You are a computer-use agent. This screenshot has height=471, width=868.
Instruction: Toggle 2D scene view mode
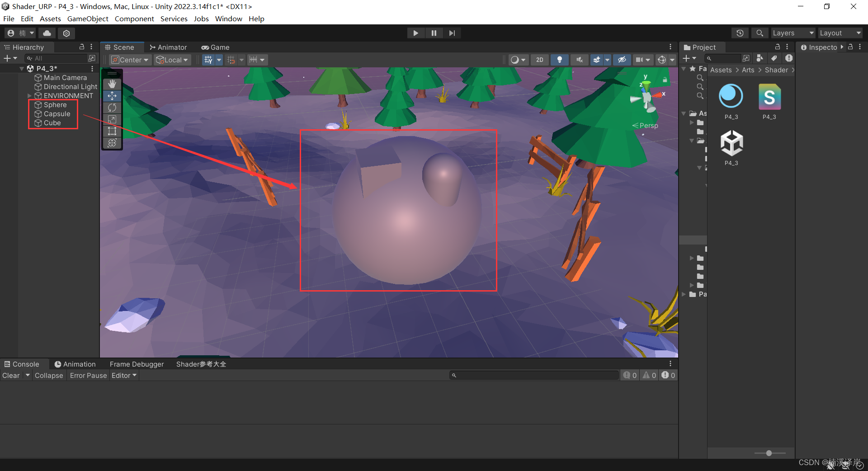click(540, 60)
